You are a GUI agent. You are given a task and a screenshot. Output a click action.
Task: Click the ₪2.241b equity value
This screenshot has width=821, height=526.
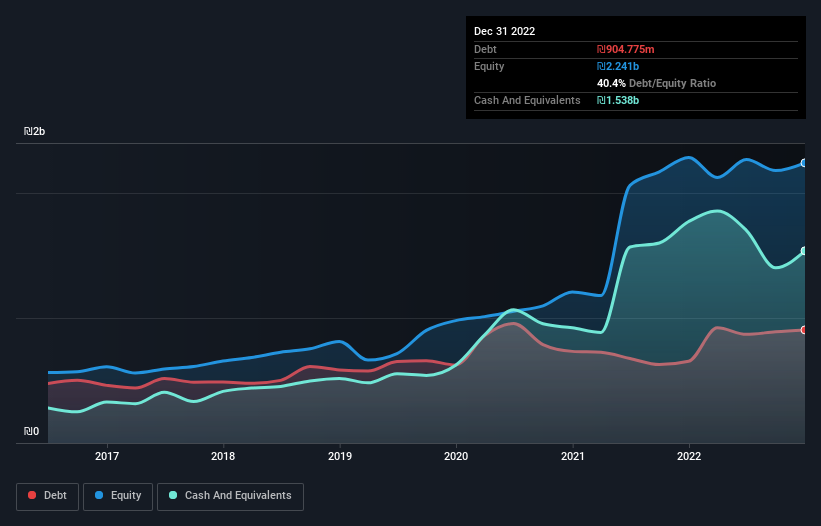click(x=618, y=66)
